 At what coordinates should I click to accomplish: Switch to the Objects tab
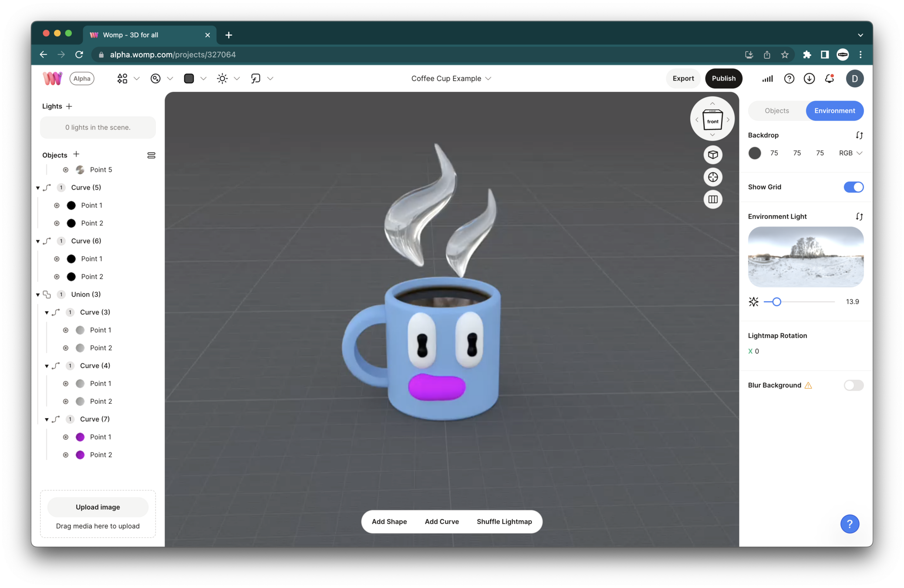coord(776,111)
